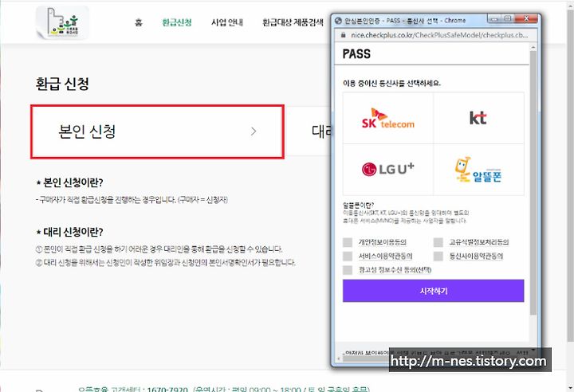Click the 본인 신청 box
This screenshot has width=574, height=392.
(x=157, y=131)
